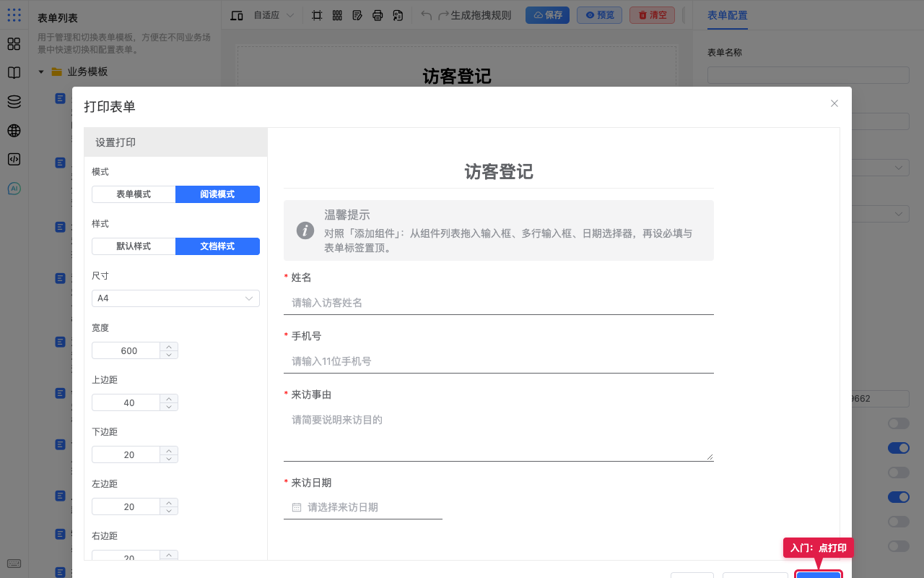Image resolution: width=924 pixels, height=578 pixels.
Task: Select 表单模式 print mode
Action: (x=134, y=194)
